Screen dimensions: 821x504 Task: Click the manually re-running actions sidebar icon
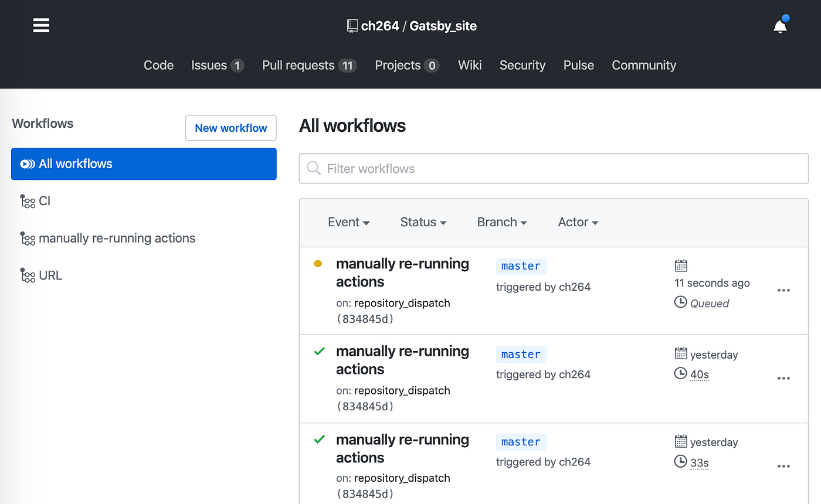click(x=28, y=239)
